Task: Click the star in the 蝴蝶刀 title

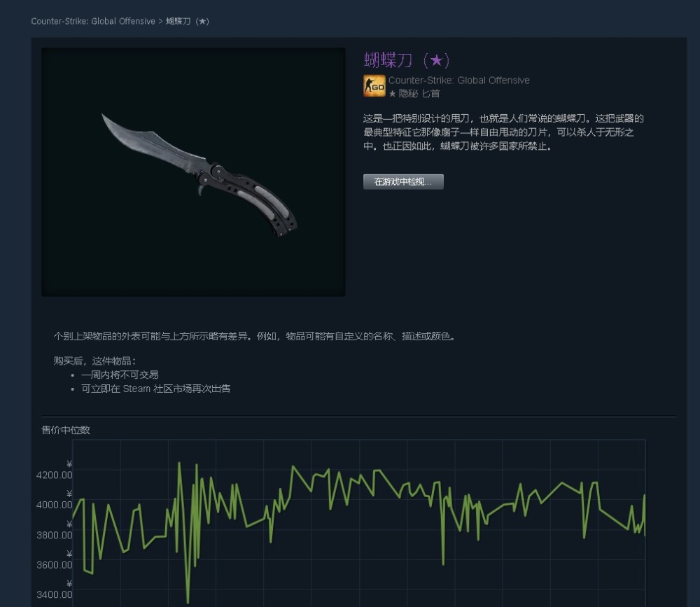Action: tap(436, 60)
